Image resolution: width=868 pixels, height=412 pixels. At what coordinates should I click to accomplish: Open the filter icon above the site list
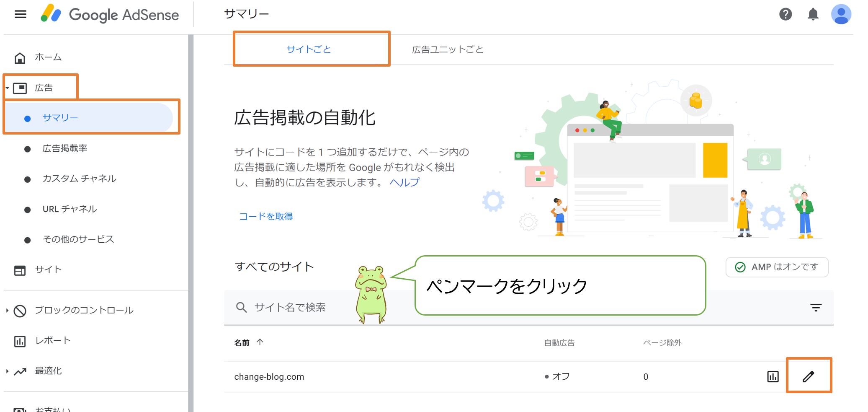pyautogui.click(x=815, y=307)
